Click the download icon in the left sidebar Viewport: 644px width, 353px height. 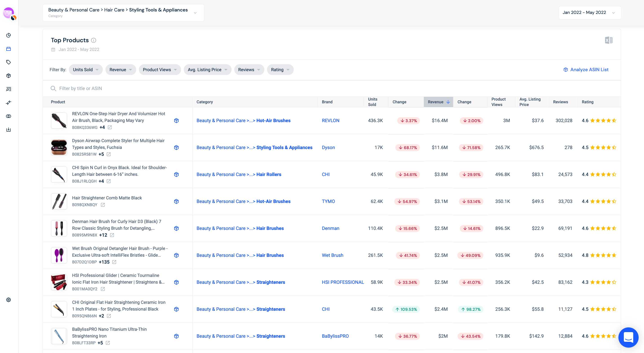(9, 130)
